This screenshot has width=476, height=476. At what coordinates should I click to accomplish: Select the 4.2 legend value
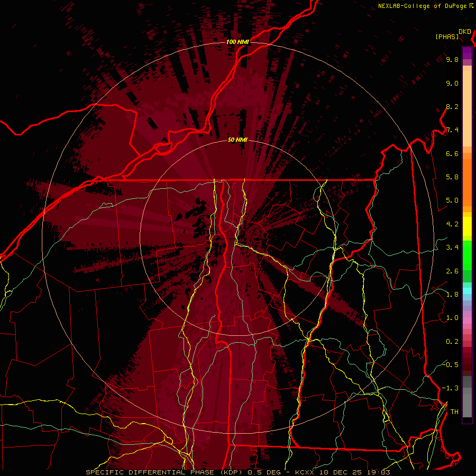[x=452, y=224]
